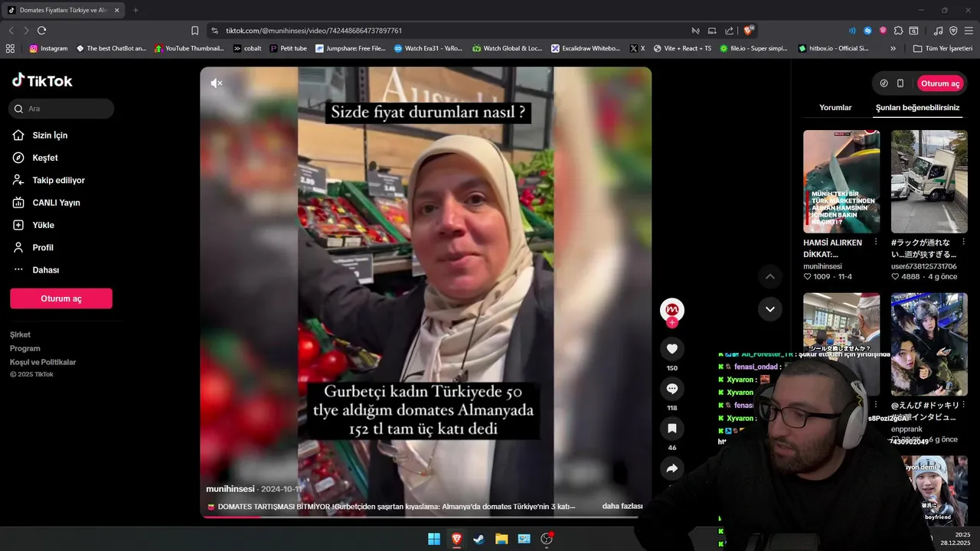Open the HAMSİ ALIRKEN DİKKAT video thumbnail
Viewport: 980px width, 551px height.
(841, 181)
